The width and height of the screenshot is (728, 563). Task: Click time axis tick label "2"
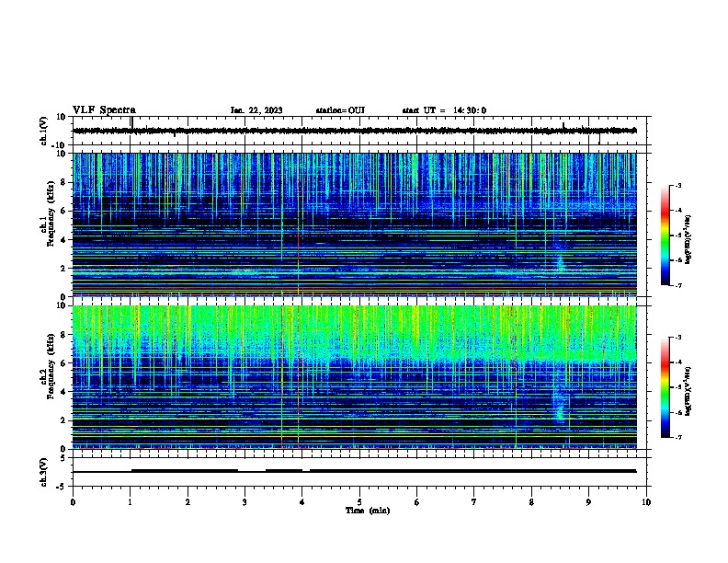tap(188, 502)
